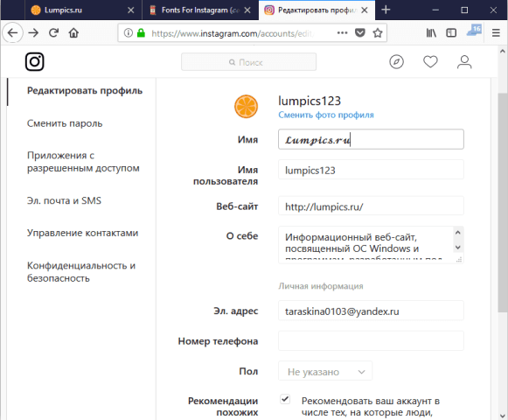The height and width of the screenshot is (420, 508).
Task: Toggle the Firefox sidebar icon
Action: coord(451,32)
